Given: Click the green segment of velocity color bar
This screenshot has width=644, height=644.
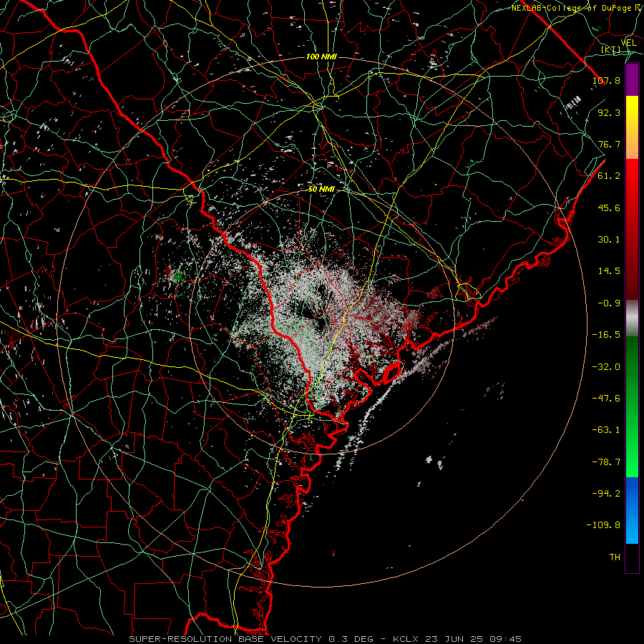Looking at the screenshot, I should [632, 406].
